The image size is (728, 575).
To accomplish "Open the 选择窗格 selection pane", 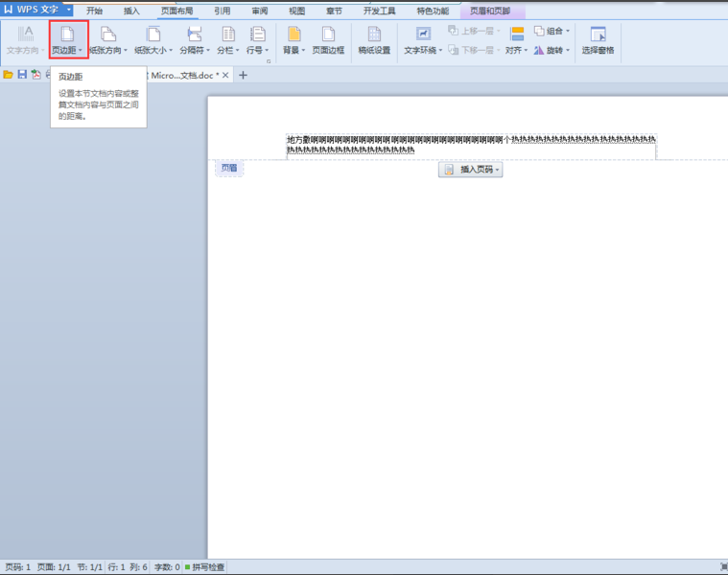I will coord(598,40).
